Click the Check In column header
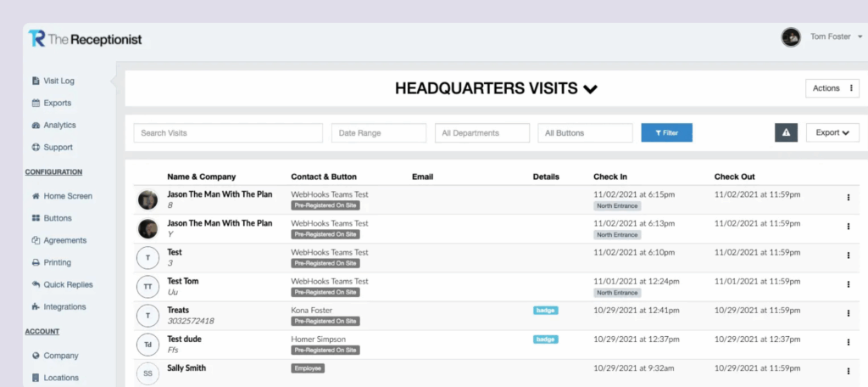This screenshot has height=387, width=868. tap(610, 177)
